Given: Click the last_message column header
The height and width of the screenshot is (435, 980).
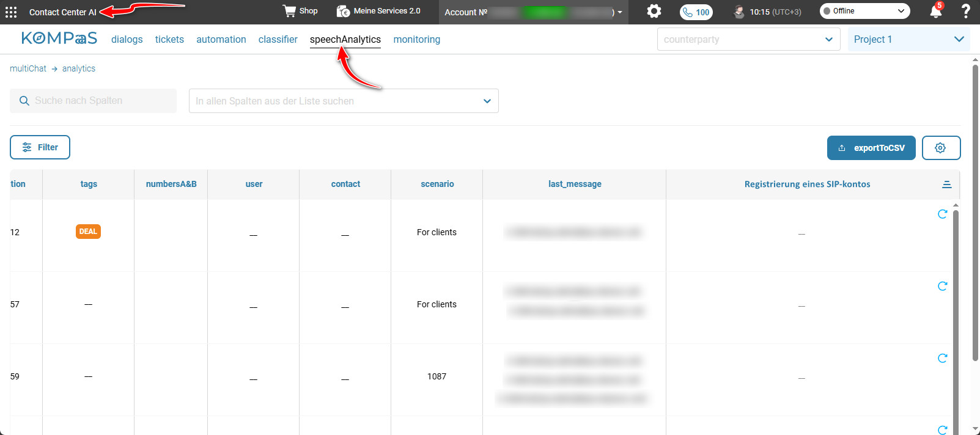Looking at the screenshot, I should [575, 184].
